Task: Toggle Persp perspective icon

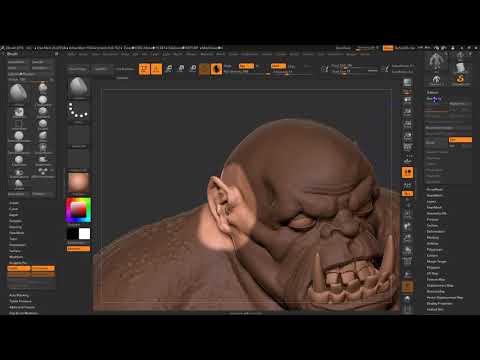Action: 407,147
